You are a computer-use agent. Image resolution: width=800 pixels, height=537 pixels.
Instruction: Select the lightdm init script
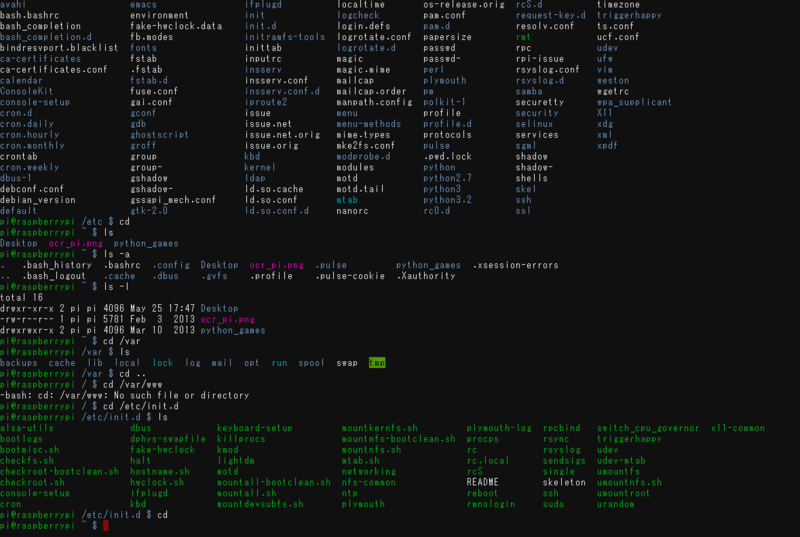pos(236,461)
